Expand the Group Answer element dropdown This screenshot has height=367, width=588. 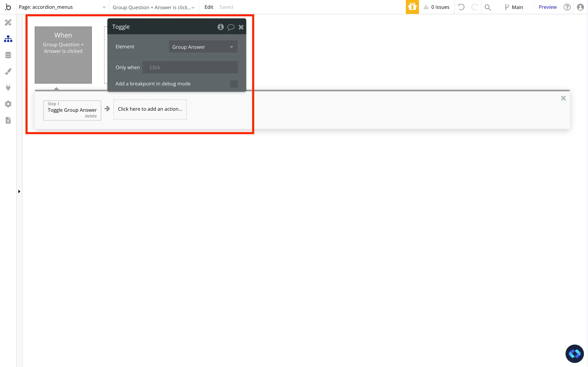[203, 47]
